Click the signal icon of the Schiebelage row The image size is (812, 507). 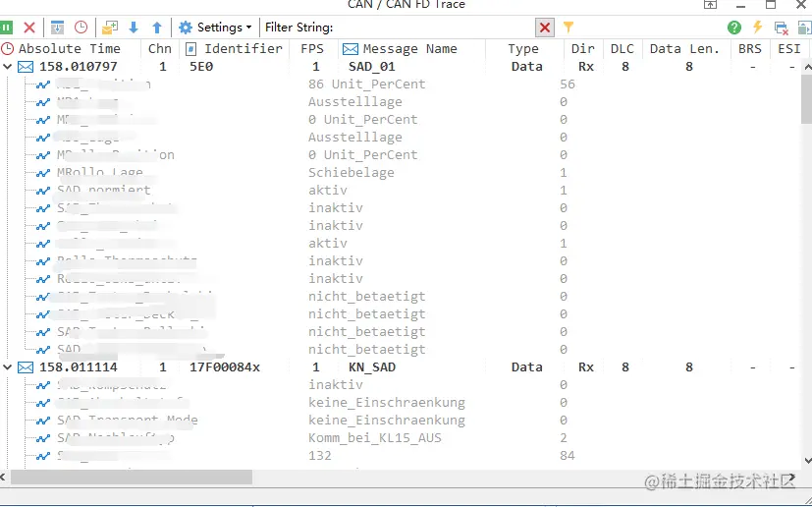point(43,173)
